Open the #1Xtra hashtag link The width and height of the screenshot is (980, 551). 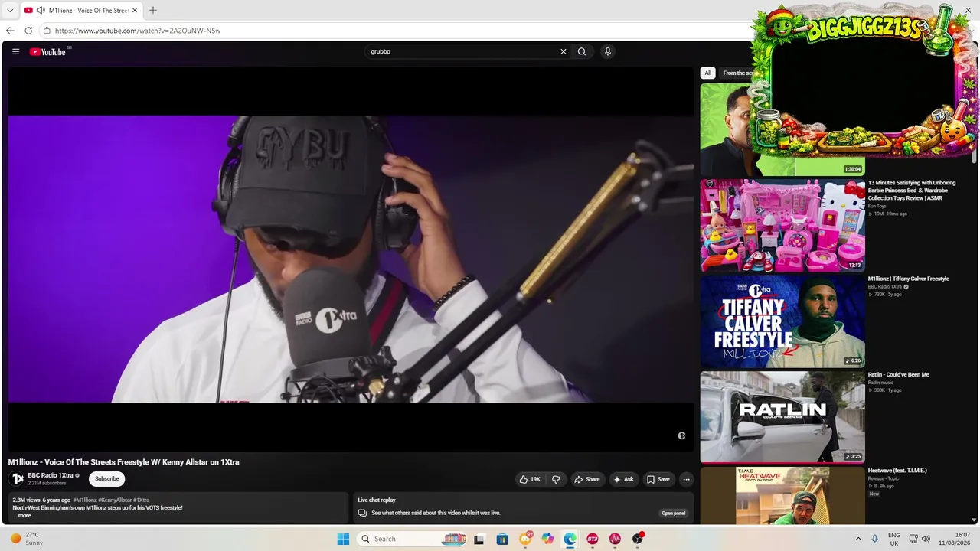(x=142, y=500)
